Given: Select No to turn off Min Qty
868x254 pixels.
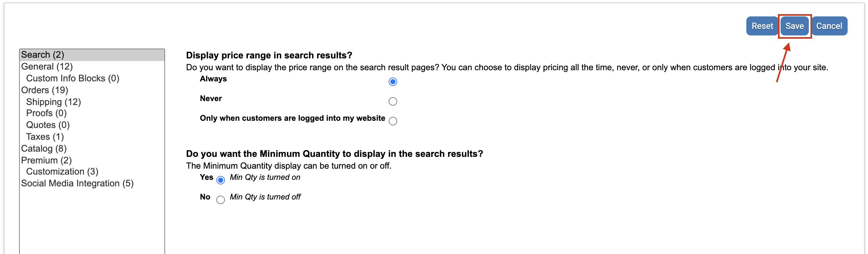Looking at the screenshot, I should click(x=220, y=200).
